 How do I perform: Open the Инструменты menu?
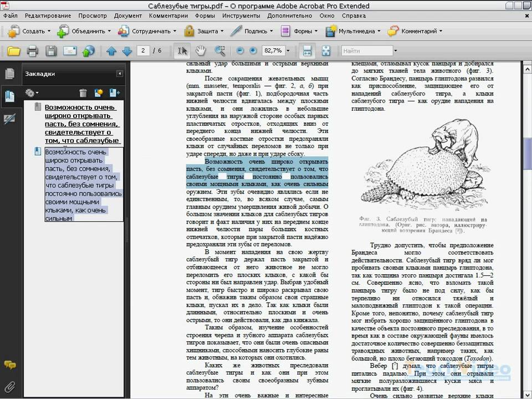coord(241,16)
